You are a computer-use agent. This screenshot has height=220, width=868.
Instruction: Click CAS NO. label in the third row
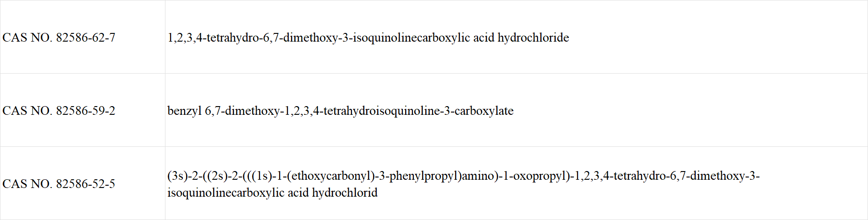(27, 184)
